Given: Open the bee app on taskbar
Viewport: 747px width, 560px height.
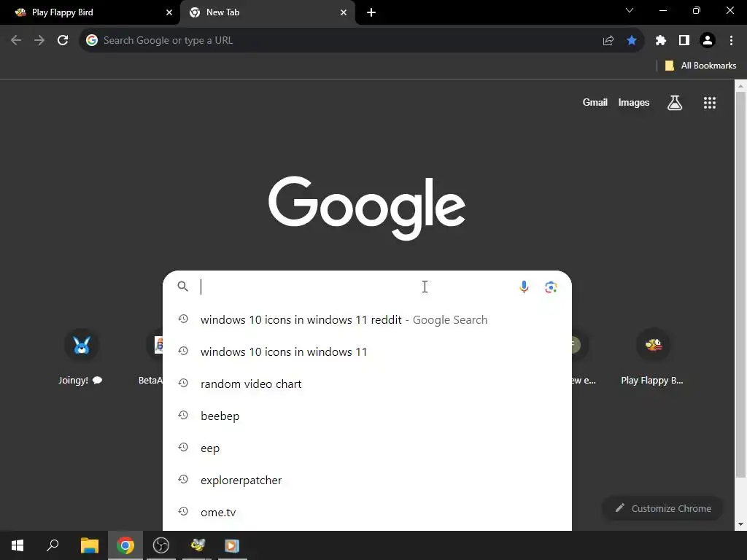Looking at the screenshot, I should (x=197, y=545).
